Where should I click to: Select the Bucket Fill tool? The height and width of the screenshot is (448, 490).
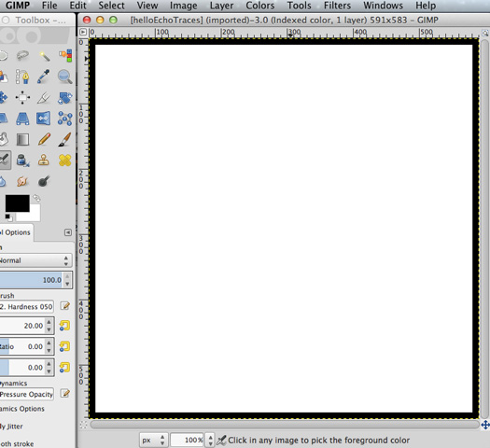tap(3, 139)
